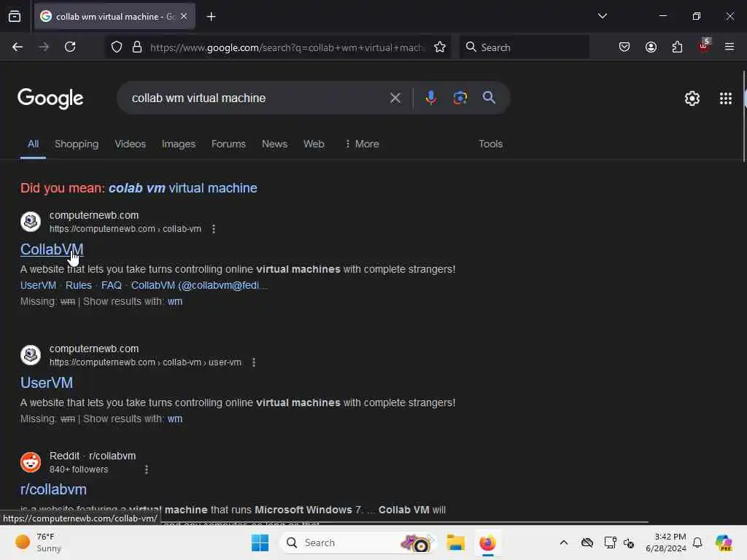Screen dimensions: 747x560
Task: Click the forward navigation arrow
Action: (x=44, y=47)
